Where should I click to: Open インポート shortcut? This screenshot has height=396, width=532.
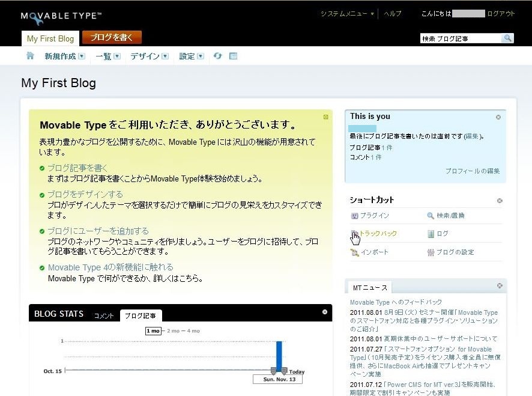point(369,252)
